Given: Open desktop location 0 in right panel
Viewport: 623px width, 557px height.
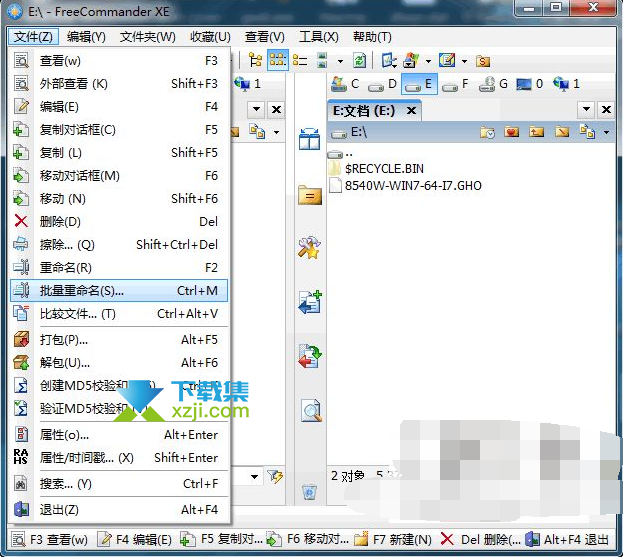Looking at the screenshot, I should tap(530, 84).
